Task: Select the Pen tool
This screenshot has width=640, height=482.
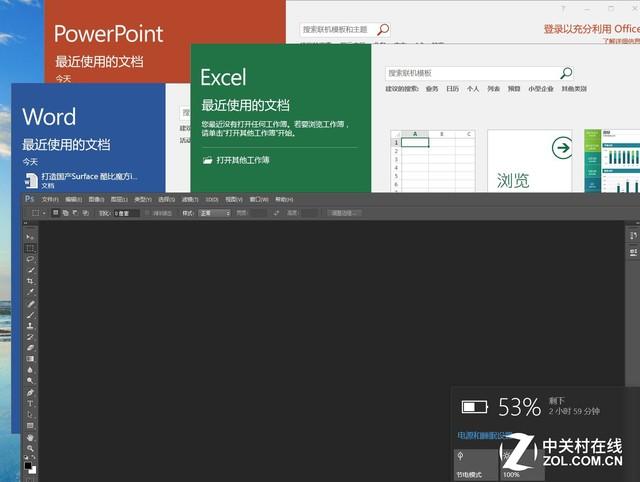Action: (30, 392)
